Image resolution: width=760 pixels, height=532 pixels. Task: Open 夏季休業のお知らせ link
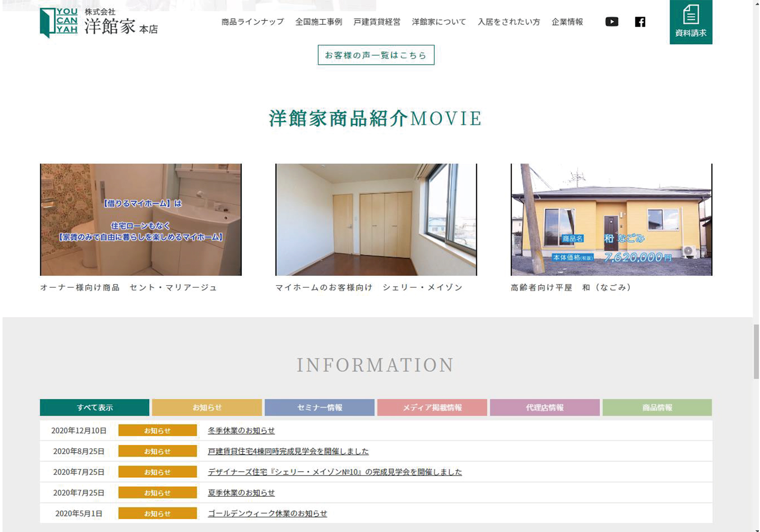[241, 493]
